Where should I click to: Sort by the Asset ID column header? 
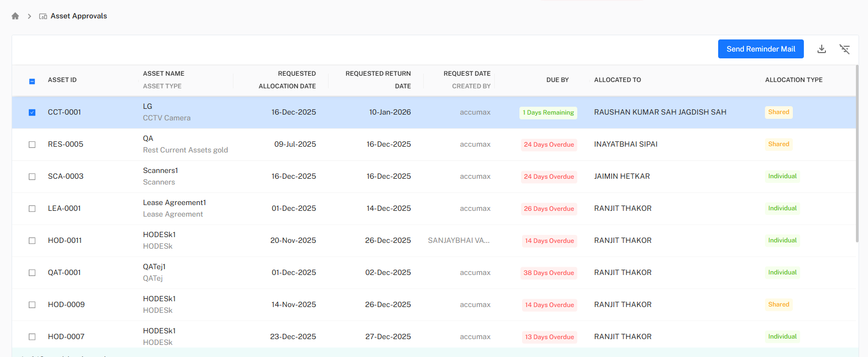click(x=62, y=80)
